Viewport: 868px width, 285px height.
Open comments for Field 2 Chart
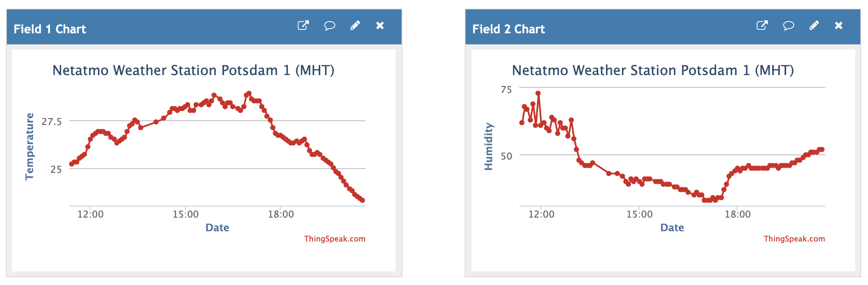(788, 26)
